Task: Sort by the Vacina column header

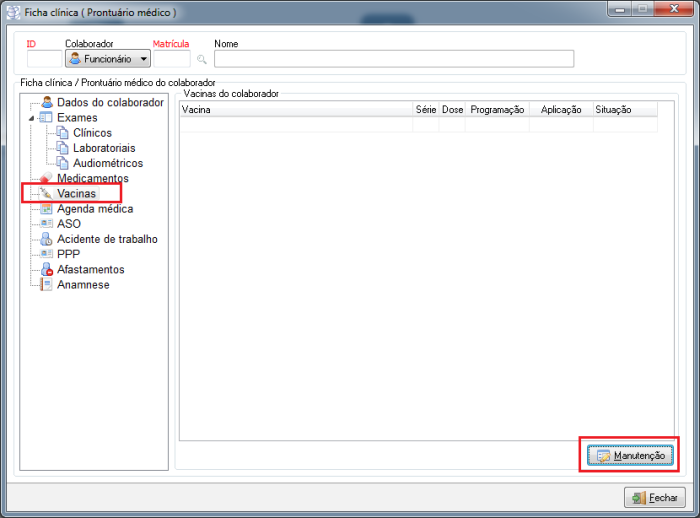Action: [x=295, y=109]
